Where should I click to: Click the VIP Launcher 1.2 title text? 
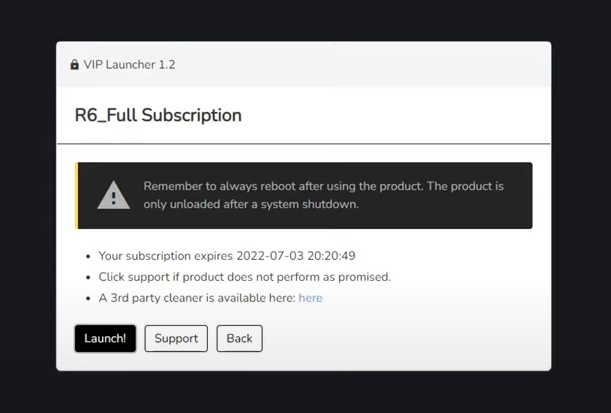[x=129, y=65]
